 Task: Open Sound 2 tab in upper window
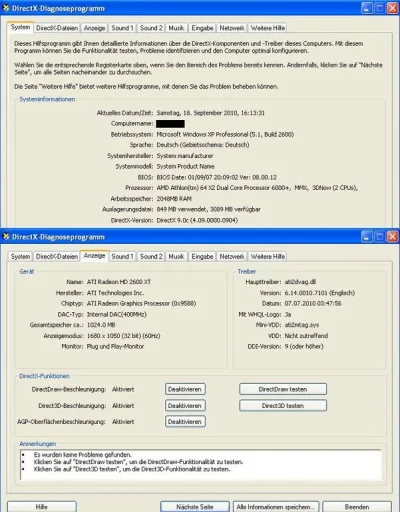pyautogui.click(x=151, y=28)
